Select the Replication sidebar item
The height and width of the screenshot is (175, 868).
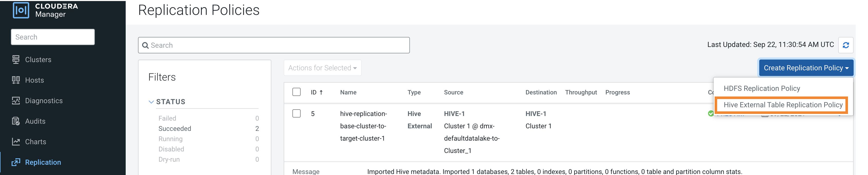(43, 162)
